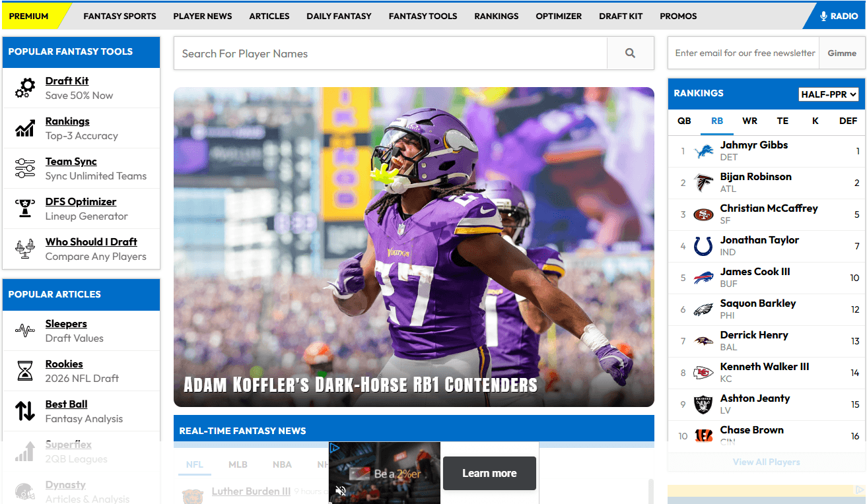Open Derrick Henry player link
Viewport: 867px width, 504px height.
[x=754, y=334]
